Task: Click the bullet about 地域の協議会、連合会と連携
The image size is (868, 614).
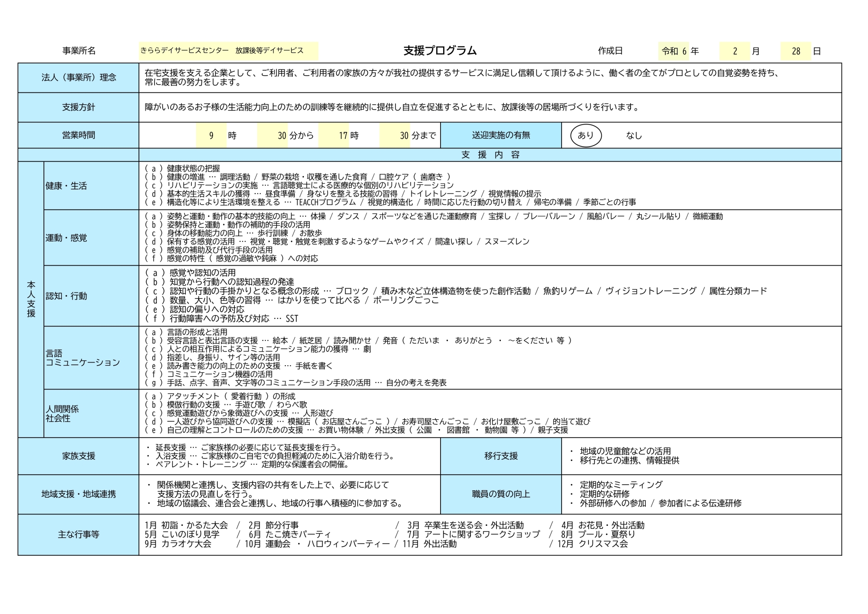Action: [276, 503]
